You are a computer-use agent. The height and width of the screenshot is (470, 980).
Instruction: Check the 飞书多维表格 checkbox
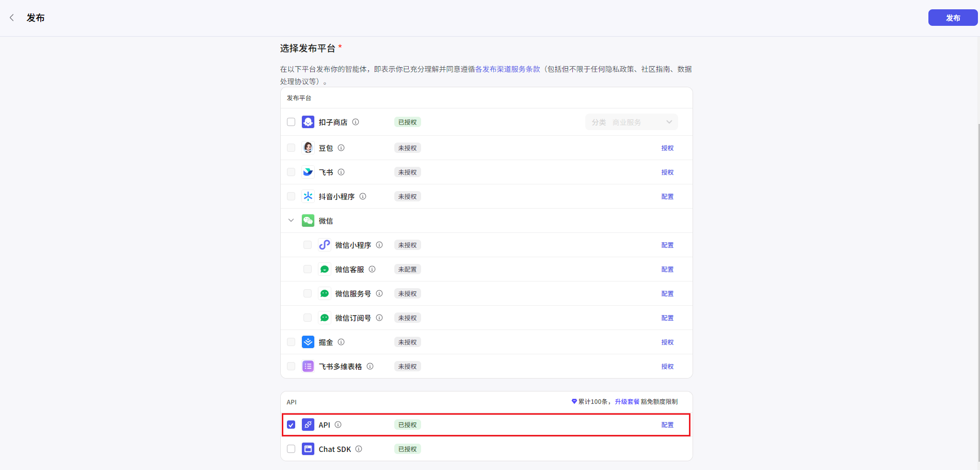(x=291, y=366)
